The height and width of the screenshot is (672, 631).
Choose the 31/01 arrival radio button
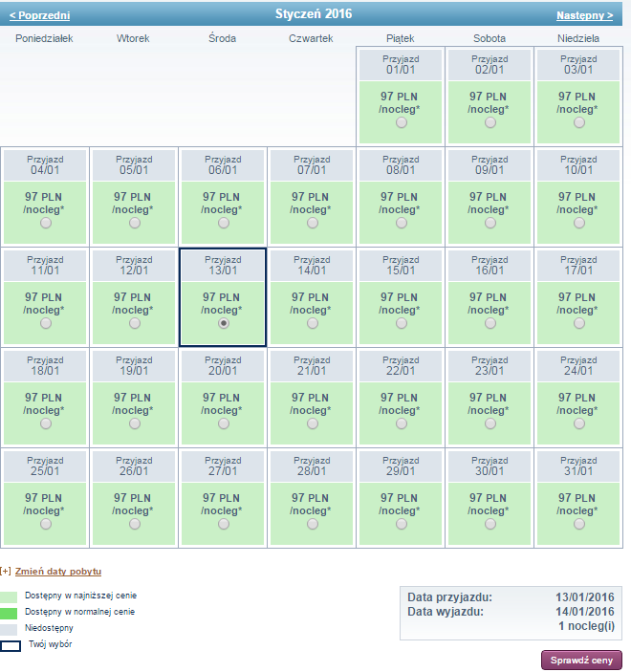click(579, 524)
